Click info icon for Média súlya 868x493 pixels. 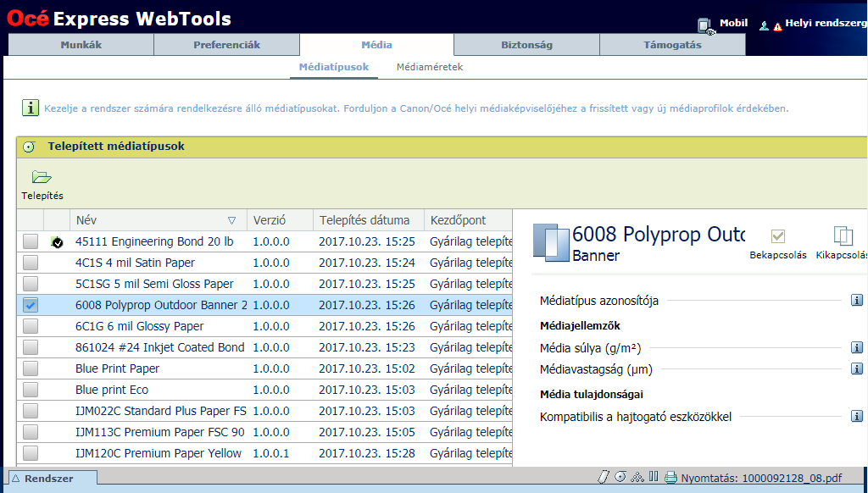856,347
